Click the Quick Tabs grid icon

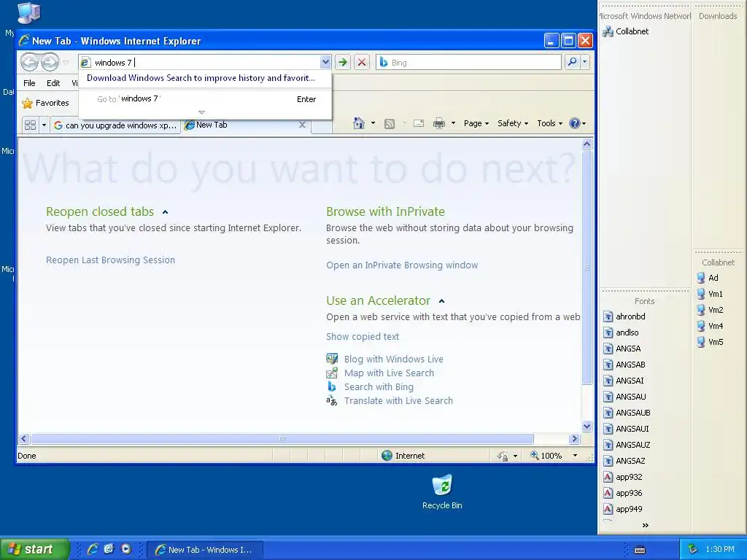30,125
